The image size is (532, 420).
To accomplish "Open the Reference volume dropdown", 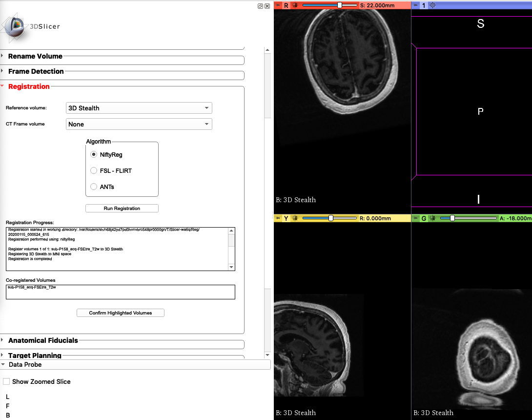I will (x=139, y=108).
